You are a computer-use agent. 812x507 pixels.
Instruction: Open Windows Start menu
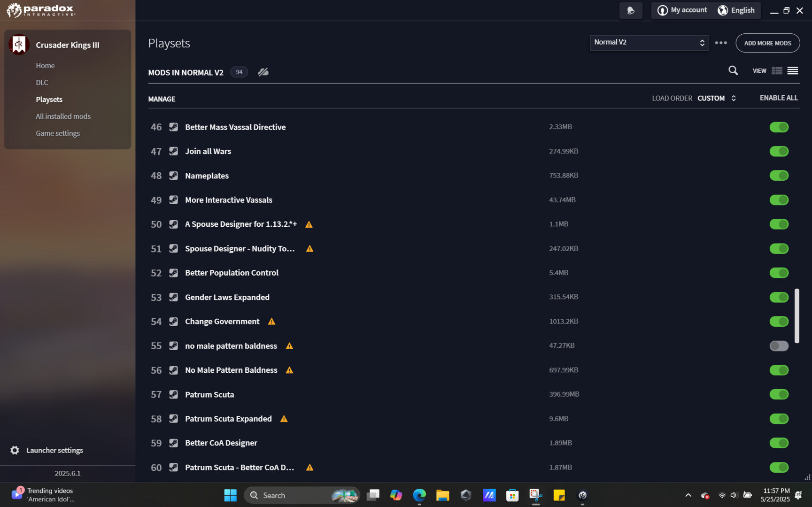pyautogui.click(x=231, y=495)
